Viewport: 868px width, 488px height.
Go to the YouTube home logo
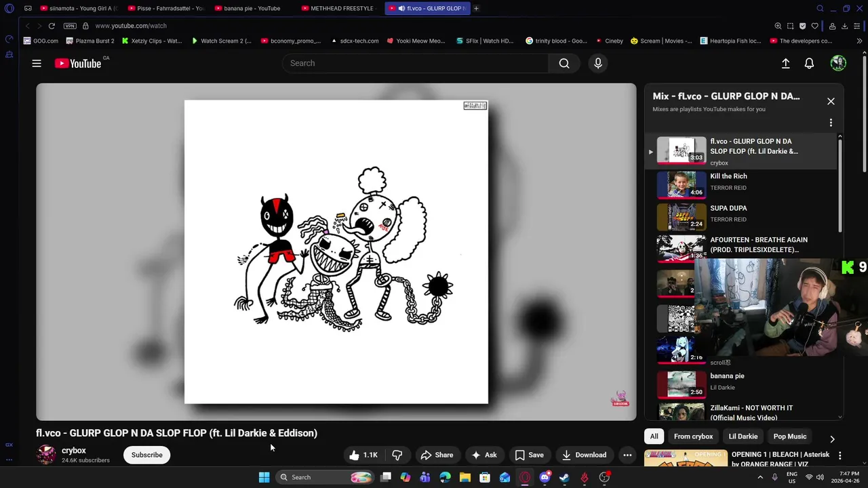78,63
